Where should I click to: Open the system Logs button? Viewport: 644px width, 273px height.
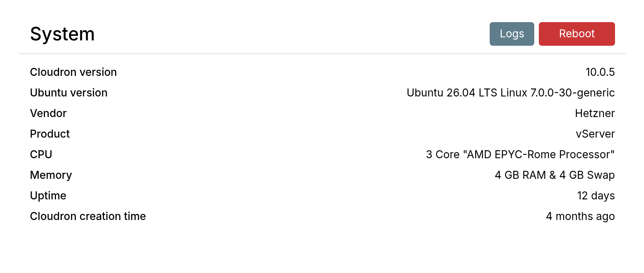[x=512, y=34]
